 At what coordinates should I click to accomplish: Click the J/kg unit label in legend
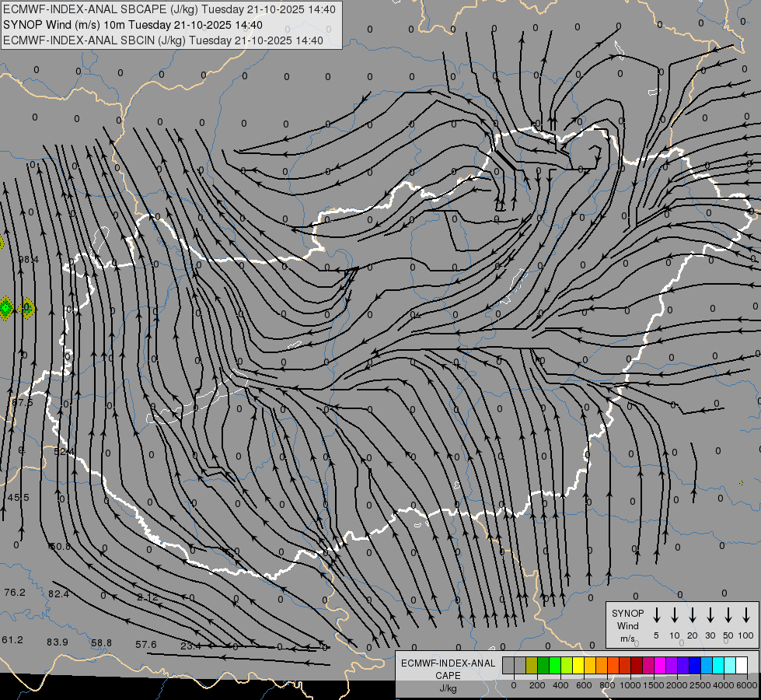(448, 688)
